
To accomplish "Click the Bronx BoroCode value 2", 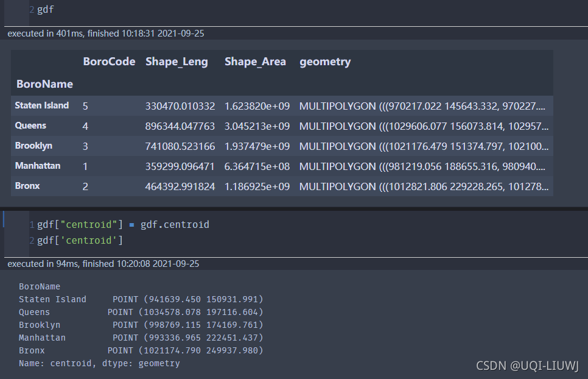I will coord(85,186).
